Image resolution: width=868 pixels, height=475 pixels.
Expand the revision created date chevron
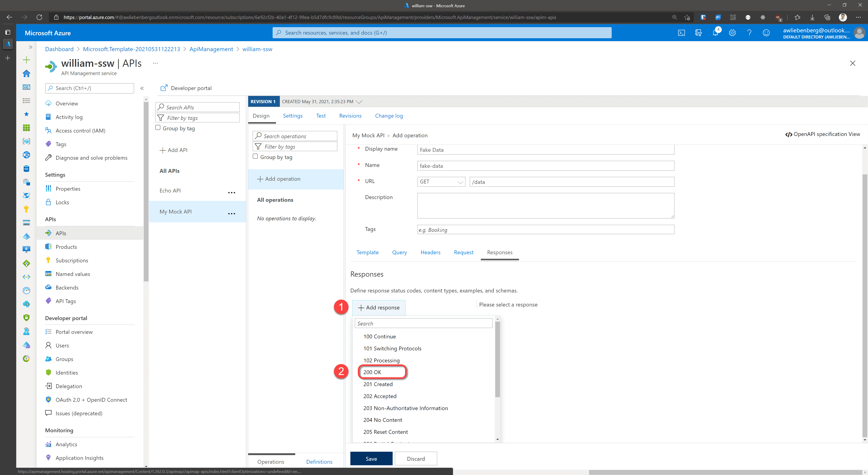click(359, 102)
